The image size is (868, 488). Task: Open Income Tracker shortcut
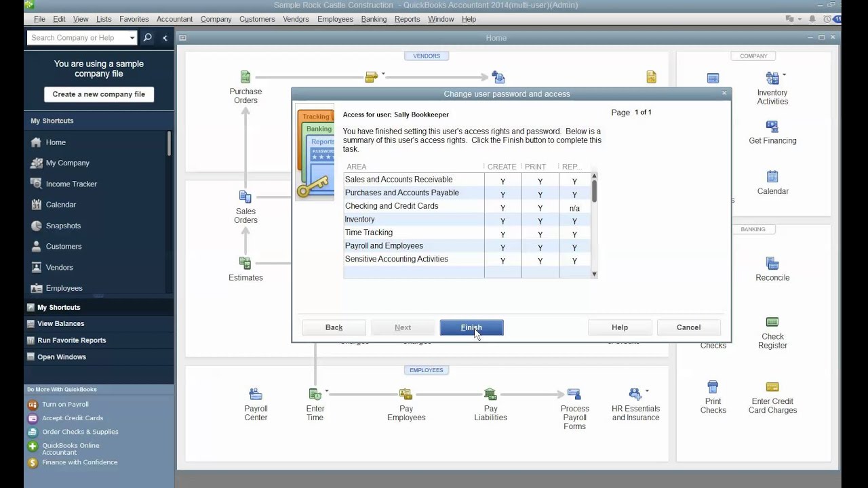click(71, 184)
